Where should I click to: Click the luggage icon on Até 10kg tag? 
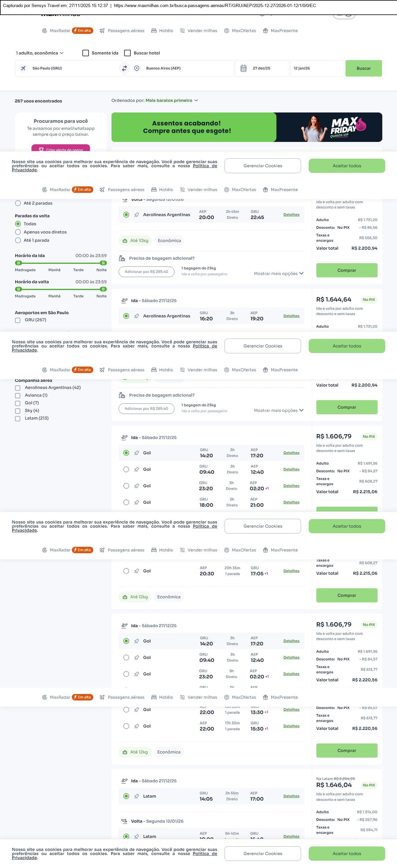(x=125, y=241)
